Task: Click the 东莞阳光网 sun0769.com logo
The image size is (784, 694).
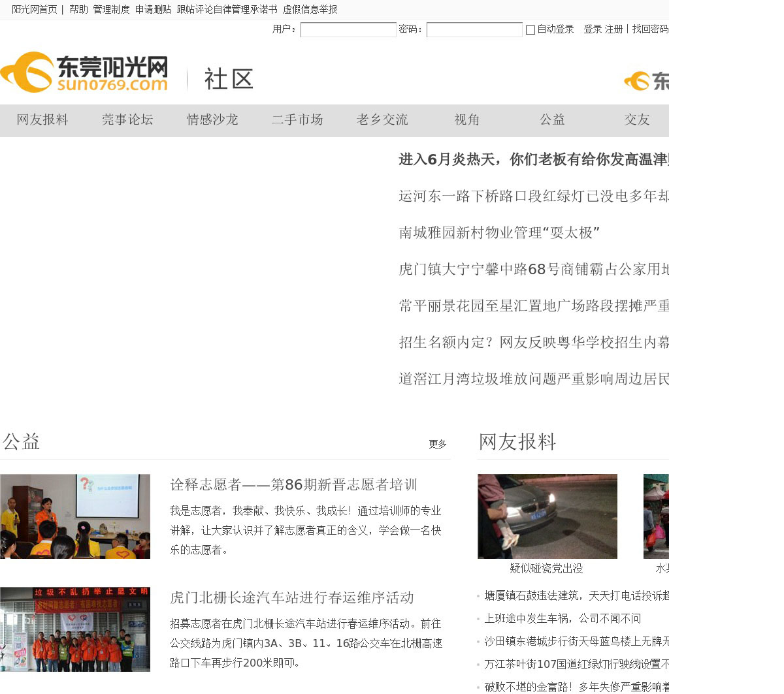Action: tap(85, 73)
